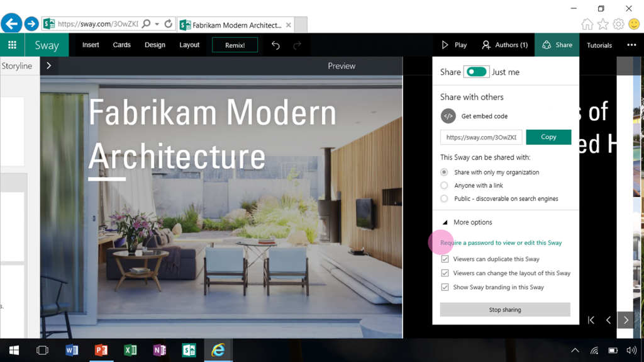Click the Get embed code icon
The width and height of the screenshot is (644, 362).
pos(448,116)
